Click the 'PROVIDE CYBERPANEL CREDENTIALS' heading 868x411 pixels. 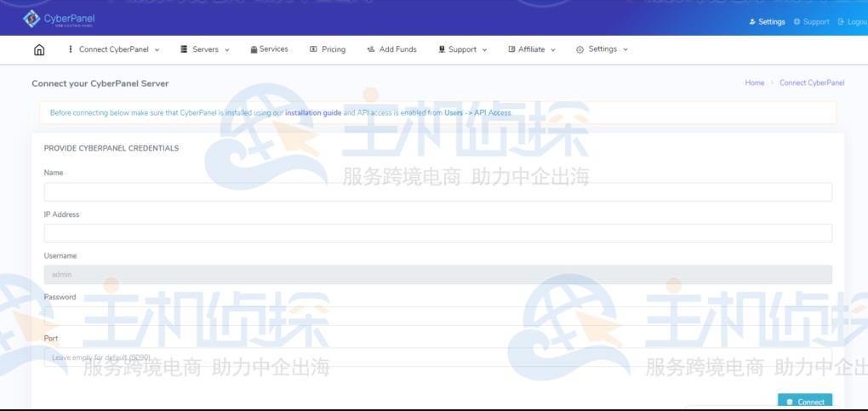pyautogui.click(x=111, y=148)
